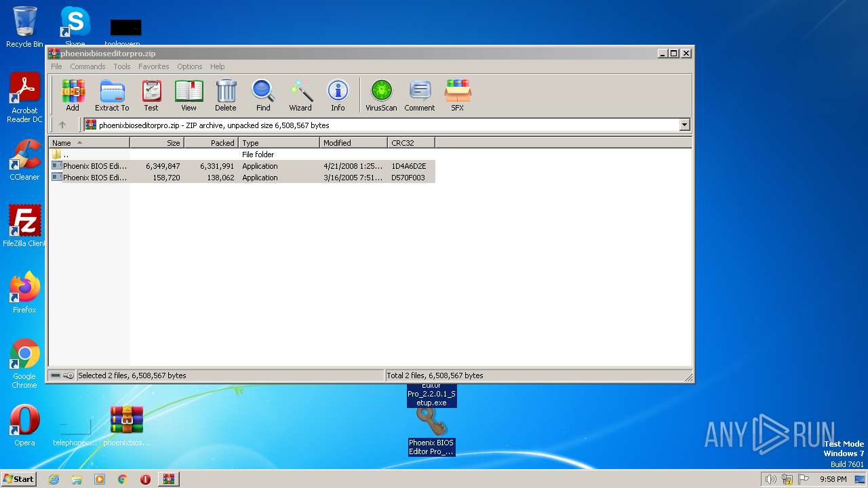Image resolution: width=868 pixels, height=488 pixels.
Task: Open Skype desktop shortcut
Action: point(75,27)
